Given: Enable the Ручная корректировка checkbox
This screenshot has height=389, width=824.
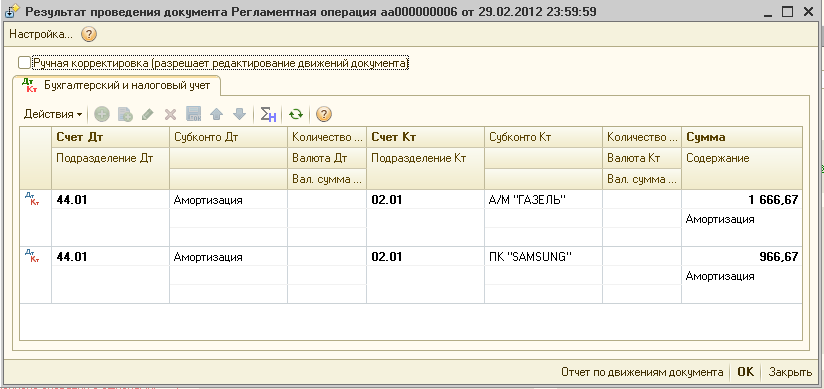Looking at the screenshot, I should [24, 63].
